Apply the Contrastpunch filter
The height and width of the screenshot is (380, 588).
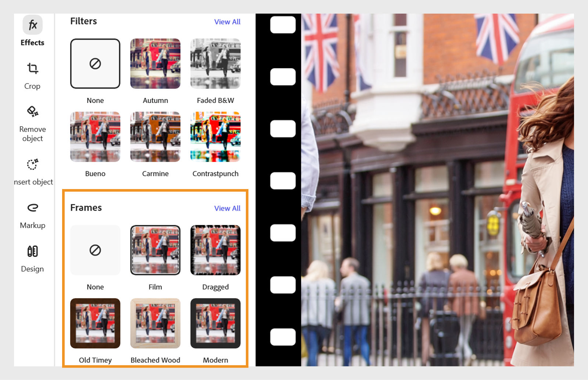coord(215,136)
